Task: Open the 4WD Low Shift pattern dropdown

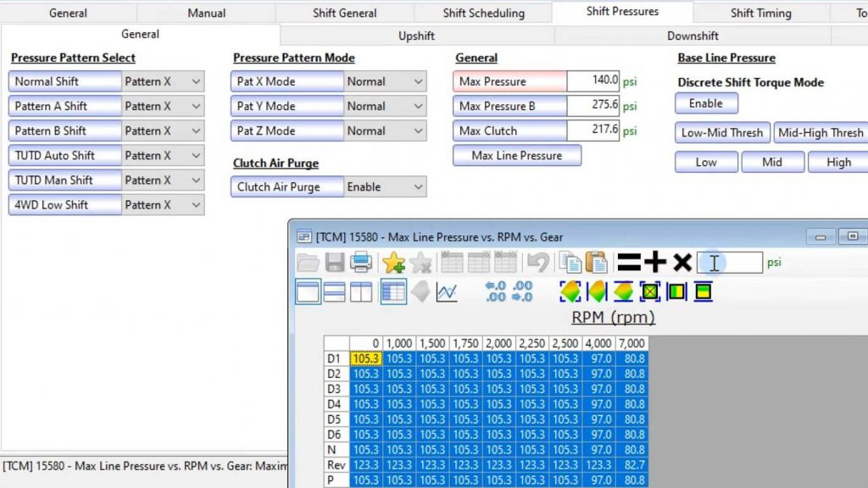Action: pos(163,205)
